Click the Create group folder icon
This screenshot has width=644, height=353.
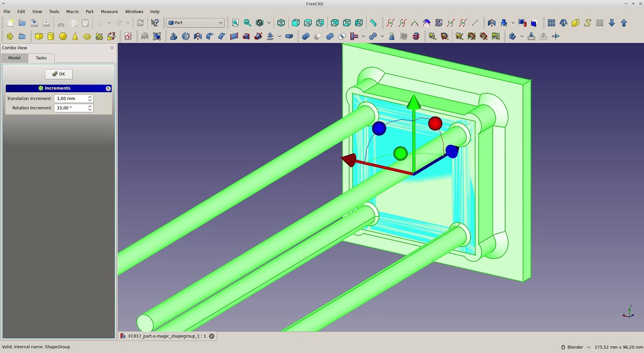(x=22, y=36)
